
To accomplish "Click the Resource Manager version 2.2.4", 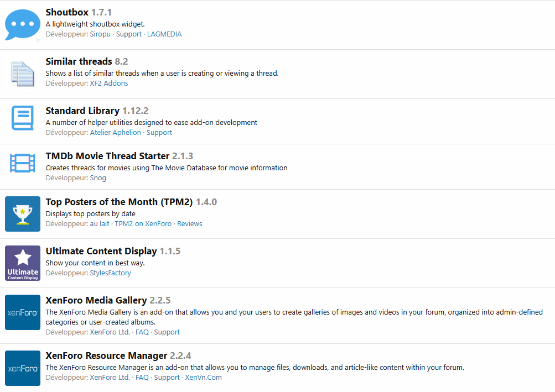I will tap(180, 356).
